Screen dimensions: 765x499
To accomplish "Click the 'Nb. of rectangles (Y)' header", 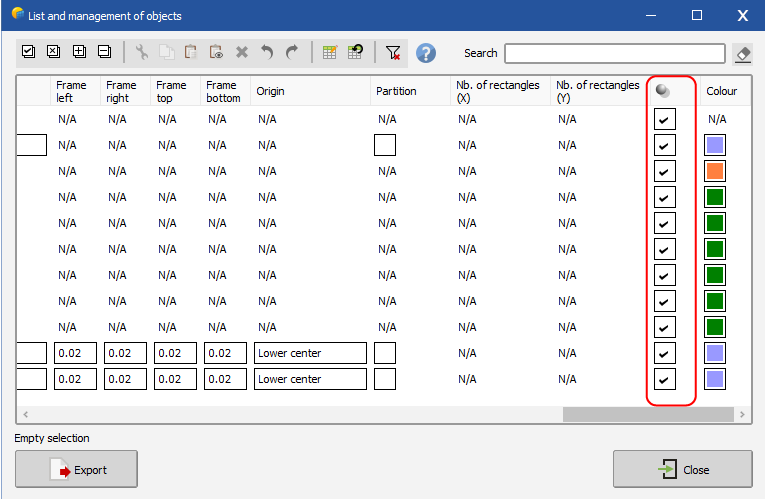I will 600,91.
